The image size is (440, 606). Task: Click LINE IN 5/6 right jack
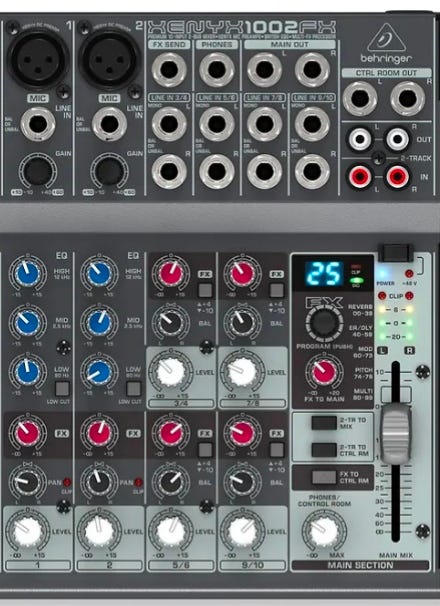coord(217,172)
